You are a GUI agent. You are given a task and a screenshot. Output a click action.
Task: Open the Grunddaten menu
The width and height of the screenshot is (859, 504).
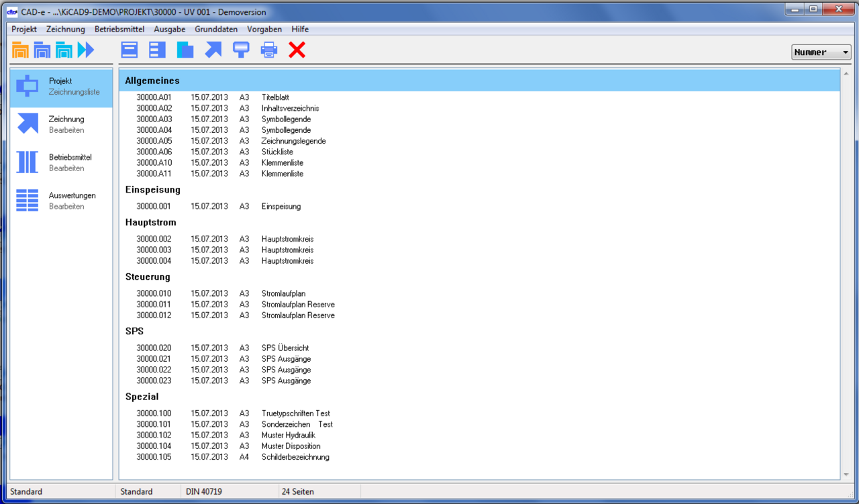click(x=216, y=30)
